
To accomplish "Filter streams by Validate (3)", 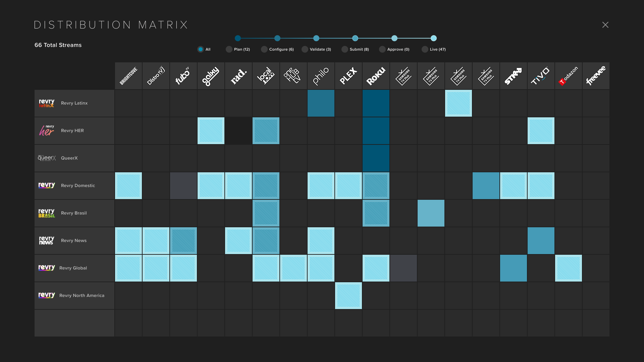I will [x=305, y=49].
